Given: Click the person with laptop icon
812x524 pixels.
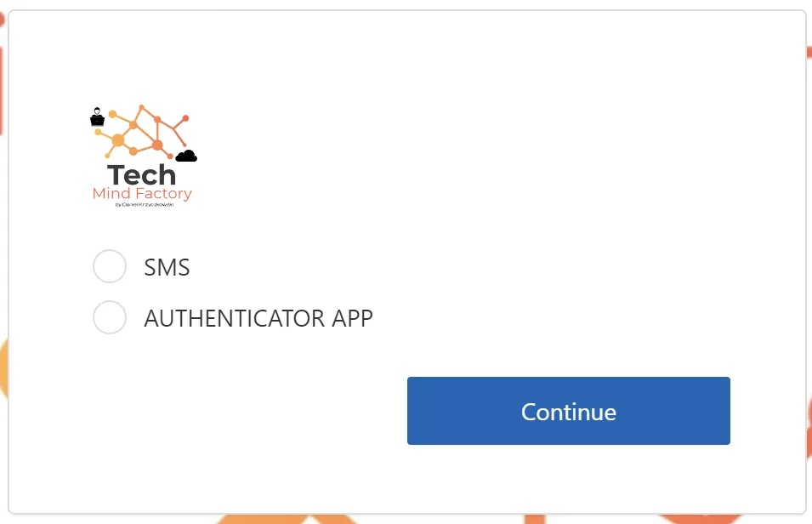Looking at the screenshot, I should 98,117.
